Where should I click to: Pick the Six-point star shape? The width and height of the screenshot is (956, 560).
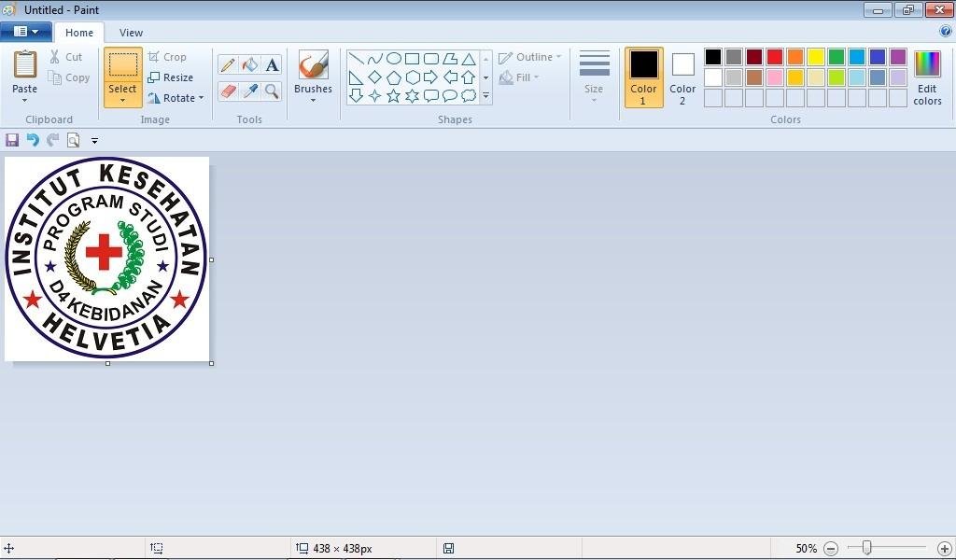point(413,96)
